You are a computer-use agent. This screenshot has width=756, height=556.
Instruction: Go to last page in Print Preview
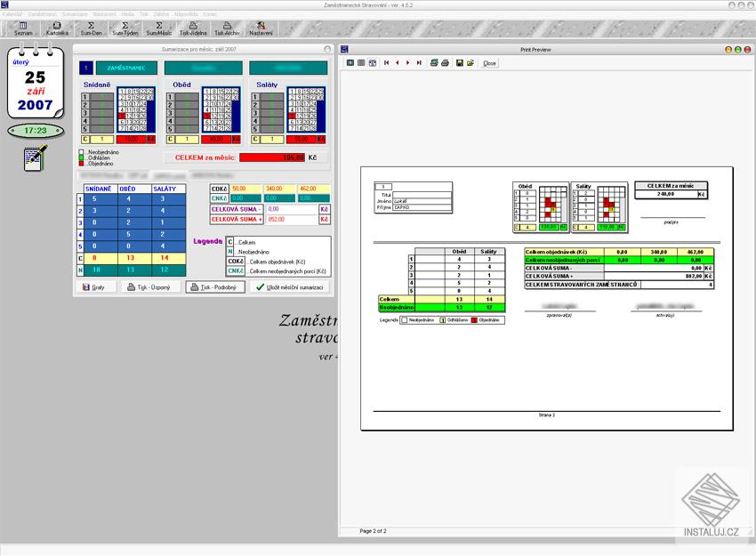[419, 62]
